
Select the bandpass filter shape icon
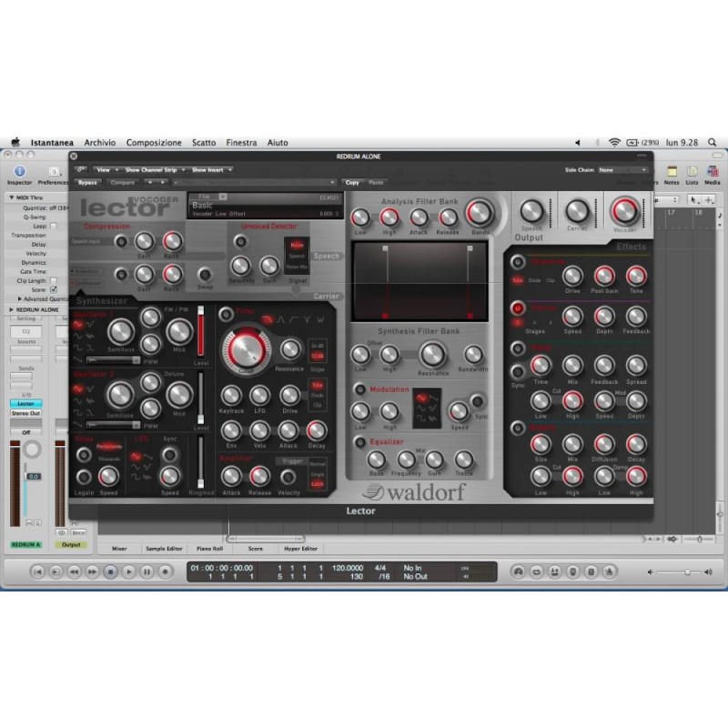pos(282,318)
